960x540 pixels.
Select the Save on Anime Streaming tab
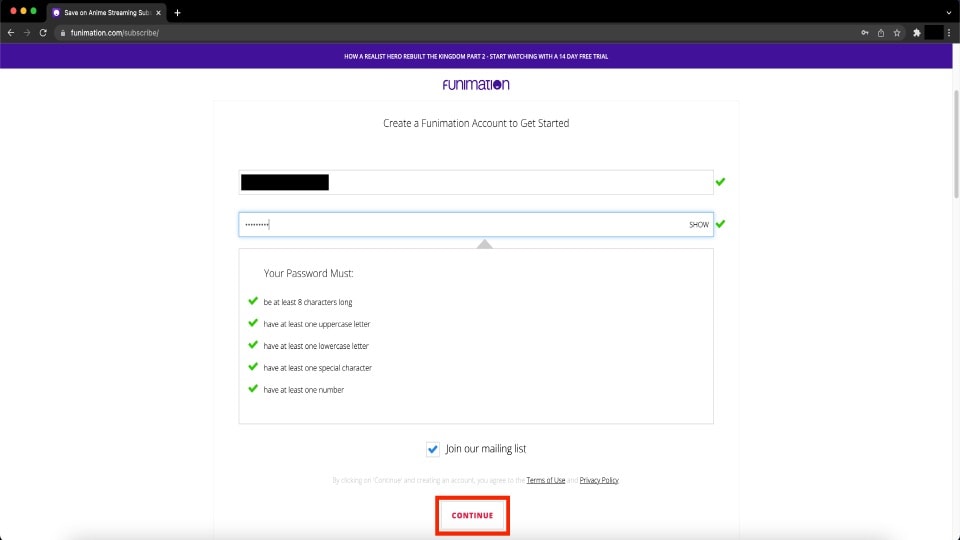[107, 12]
